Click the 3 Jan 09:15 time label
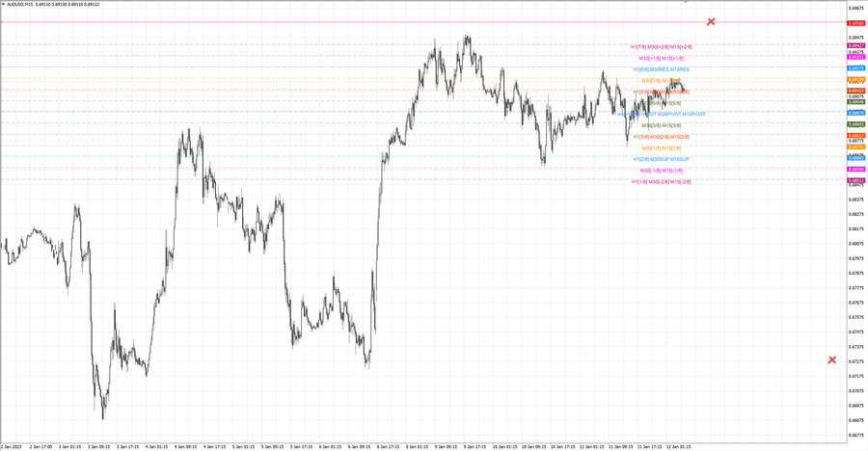The width and height of the screenshot is (868, 451). [98, 446]
